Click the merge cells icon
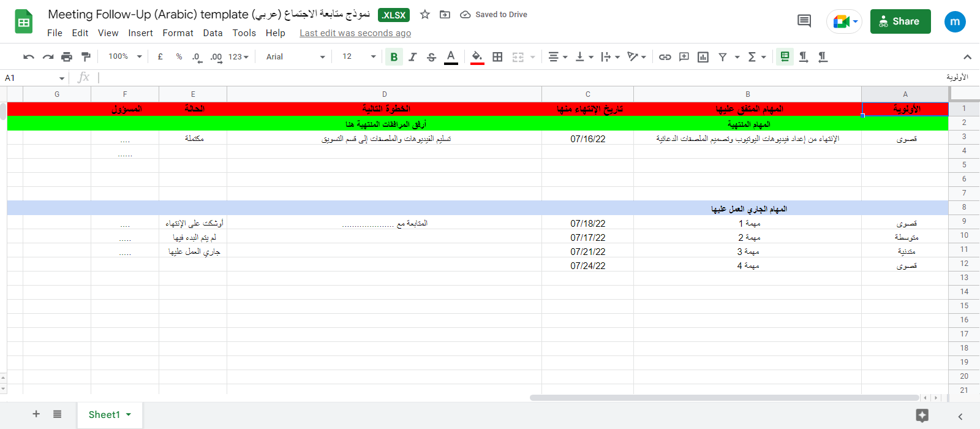Image resolution: width=980 pixels, height=429 pixels. pyautogui.click(x=518, y=57)
